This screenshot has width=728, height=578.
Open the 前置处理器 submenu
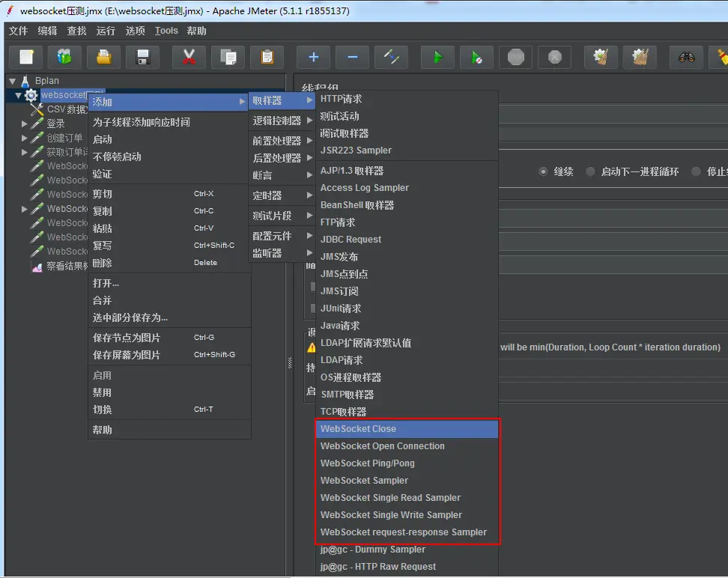tap(282, 141)
